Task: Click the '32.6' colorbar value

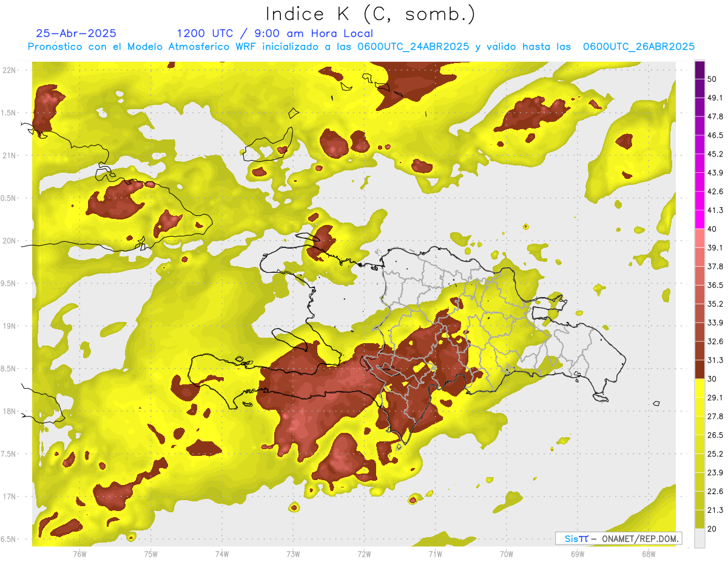Action: [x=715, y=341]
